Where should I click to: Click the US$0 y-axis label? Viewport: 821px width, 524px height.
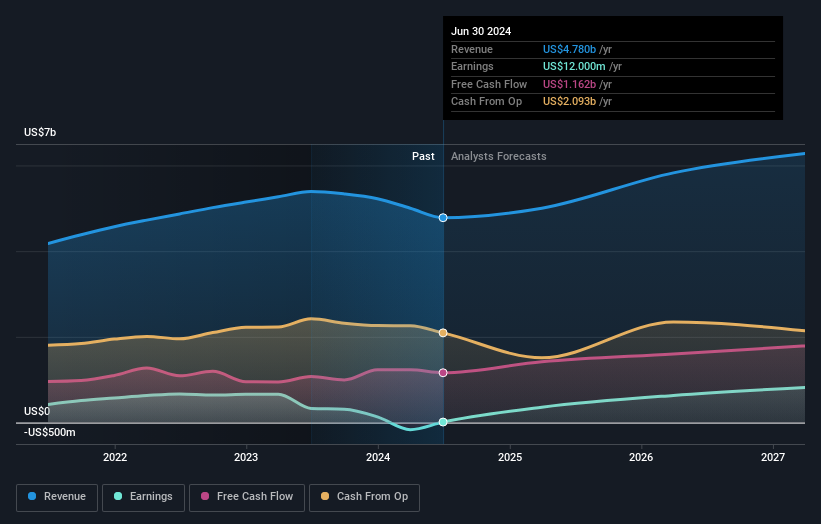click(x=37, y=411)
